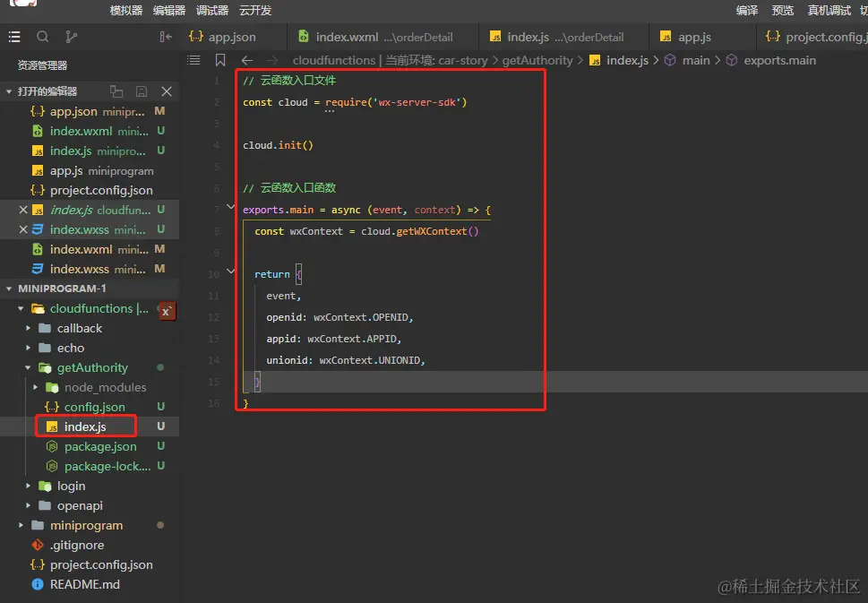The image size is (868, 603).
Task: Expand the miniprogram folder
Action: (21, 525)
